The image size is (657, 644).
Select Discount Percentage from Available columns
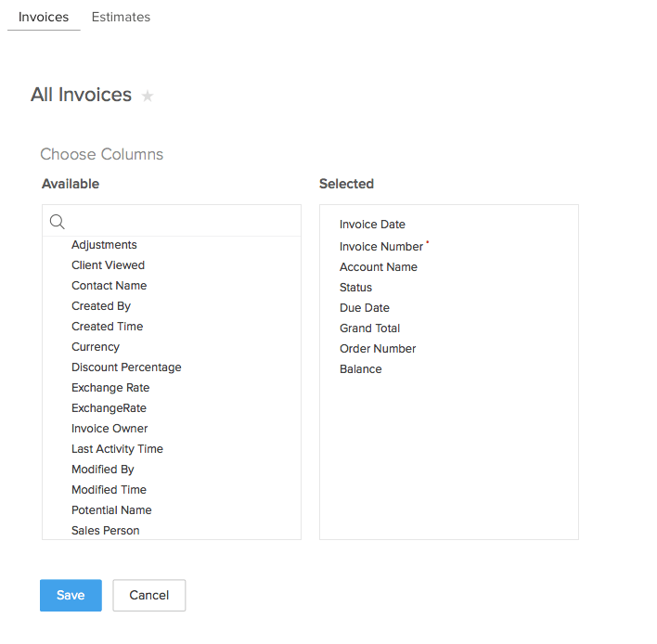point(126,367)
